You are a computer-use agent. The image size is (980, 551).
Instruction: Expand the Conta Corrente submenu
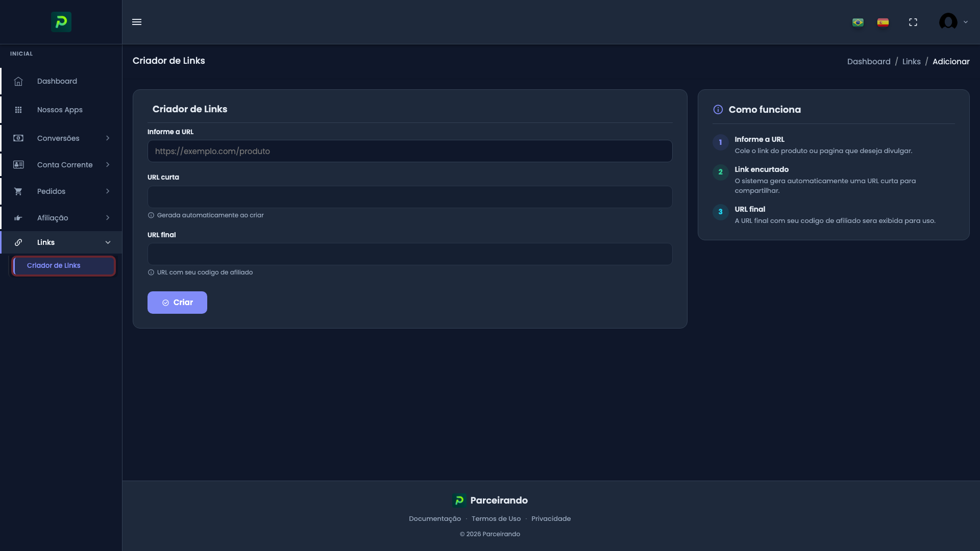click(64, 165)
